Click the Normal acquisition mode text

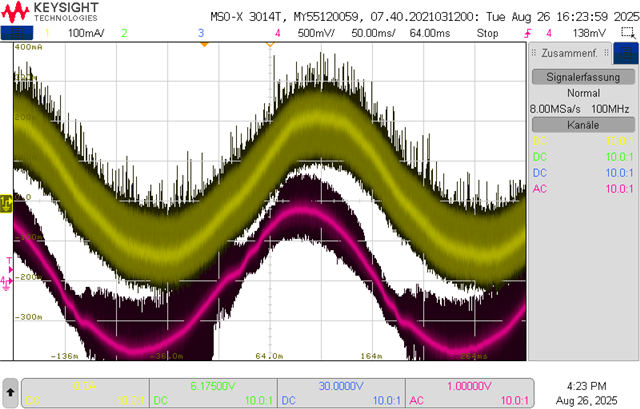coord(583,93)
